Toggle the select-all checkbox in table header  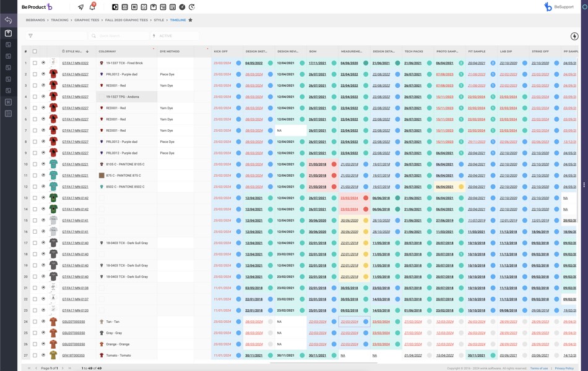point(35,51)
